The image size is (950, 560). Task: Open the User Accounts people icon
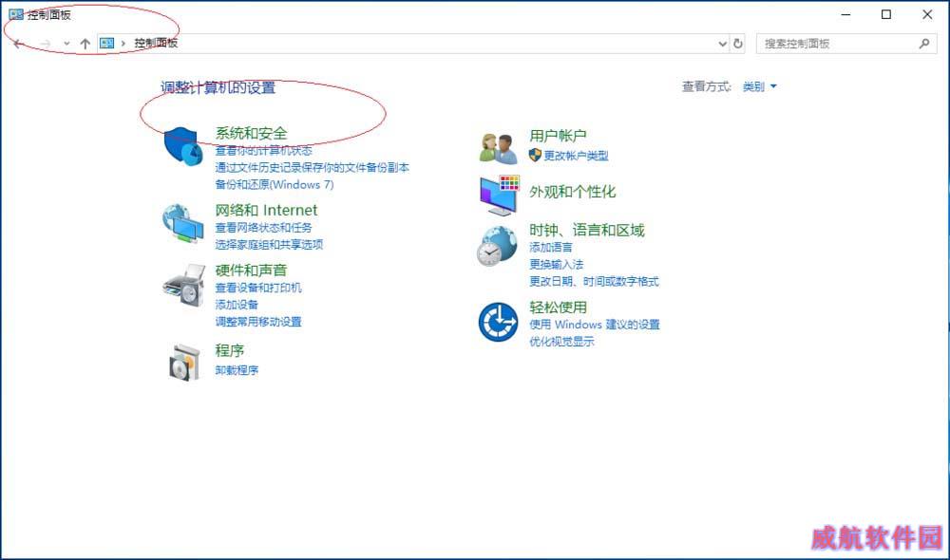click(x=498, y=148)
